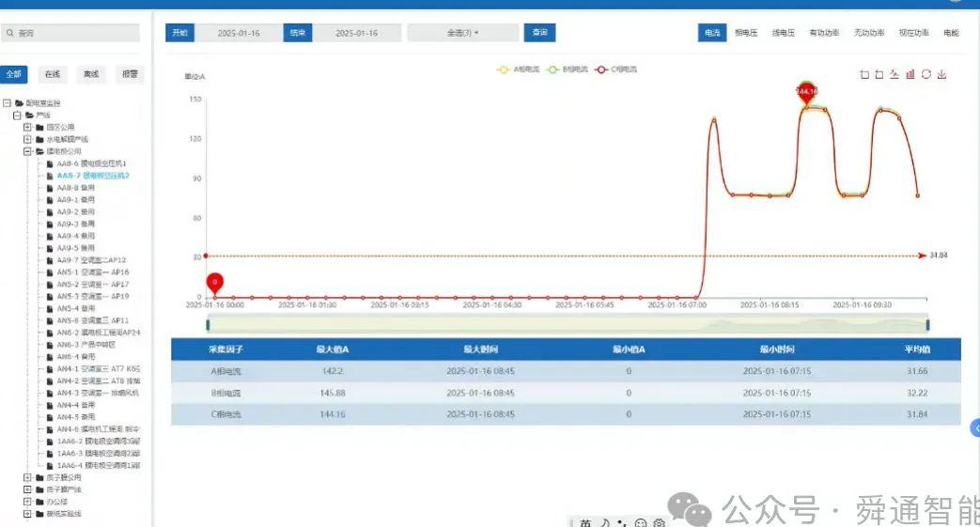Select the 在线 filter button

53,74
